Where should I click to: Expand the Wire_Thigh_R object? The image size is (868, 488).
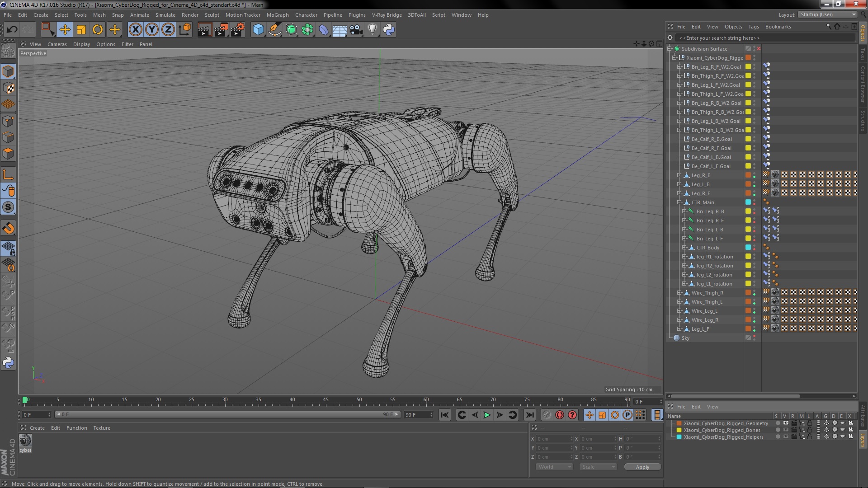coord(679,293)
